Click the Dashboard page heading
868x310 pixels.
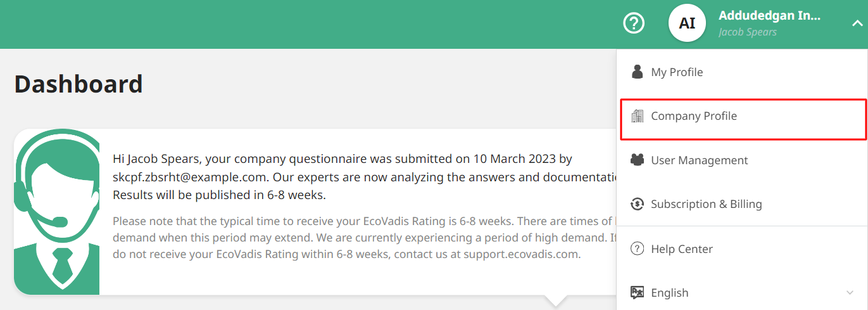(x=79, y=84)
